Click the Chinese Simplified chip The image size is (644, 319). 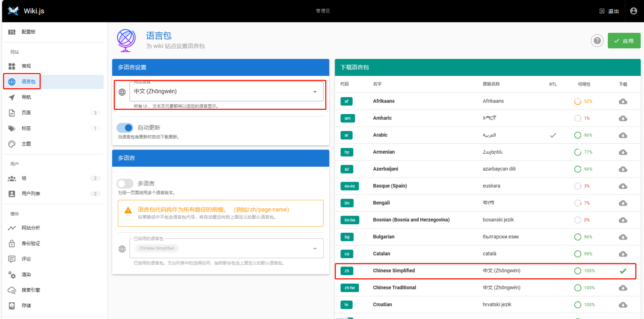pyautogui.click(x=157, y=248)
